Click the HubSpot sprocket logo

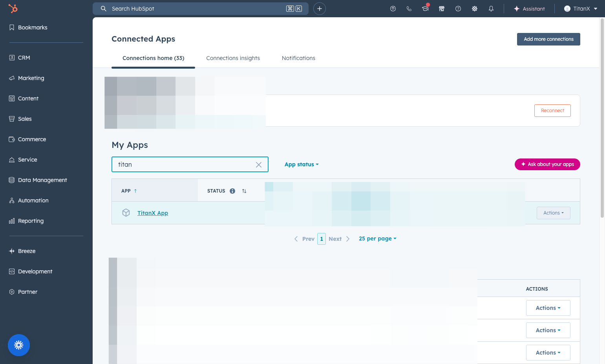(13, 8)
